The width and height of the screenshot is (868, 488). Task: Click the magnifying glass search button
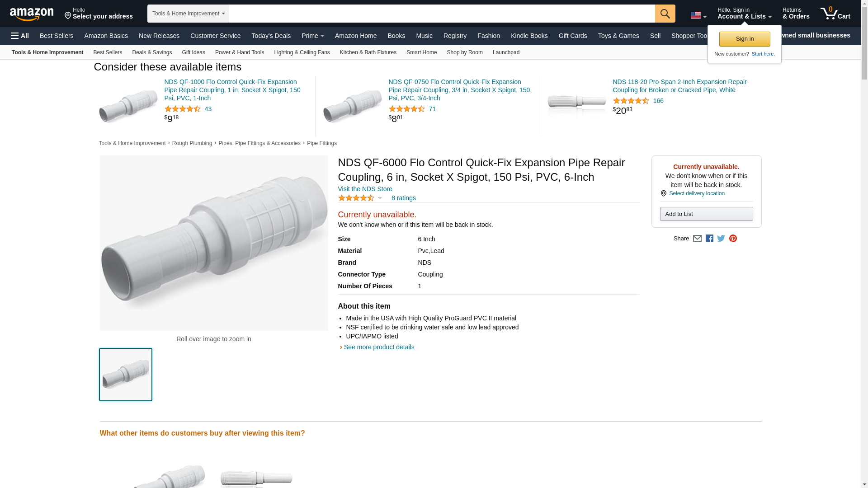pyautogui.click(x=665, y=14)
